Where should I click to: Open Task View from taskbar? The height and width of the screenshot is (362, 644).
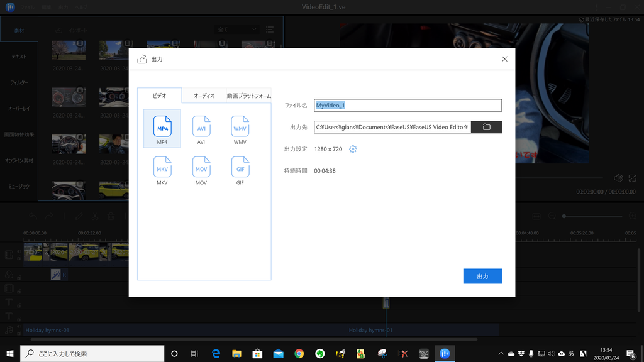coord(195,353)
